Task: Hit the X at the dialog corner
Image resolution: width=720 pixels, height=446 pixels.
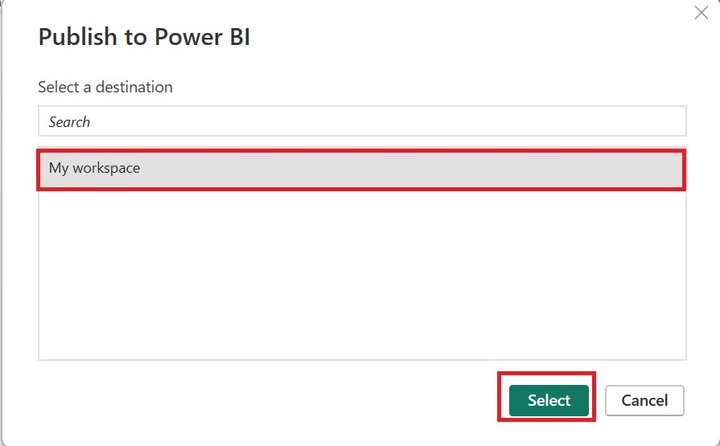Action: coord(702,14)
